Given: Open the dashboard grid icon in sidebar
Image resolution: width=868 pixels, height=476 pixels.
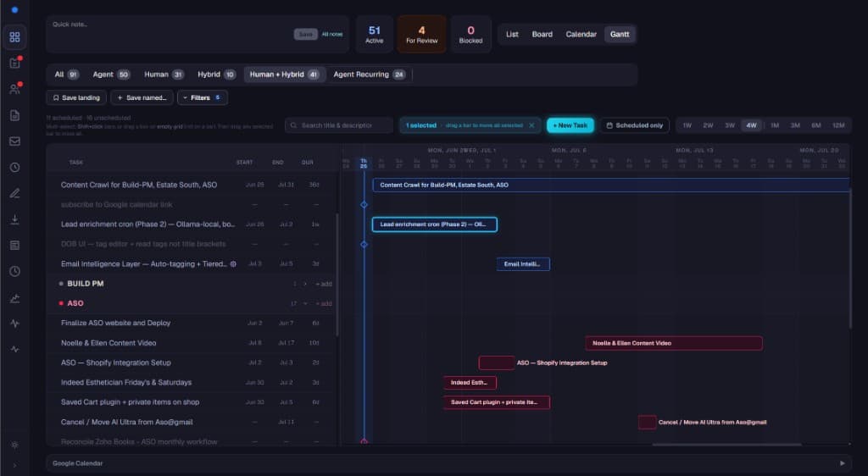Looking at the screenshot, I should (15, 37).
